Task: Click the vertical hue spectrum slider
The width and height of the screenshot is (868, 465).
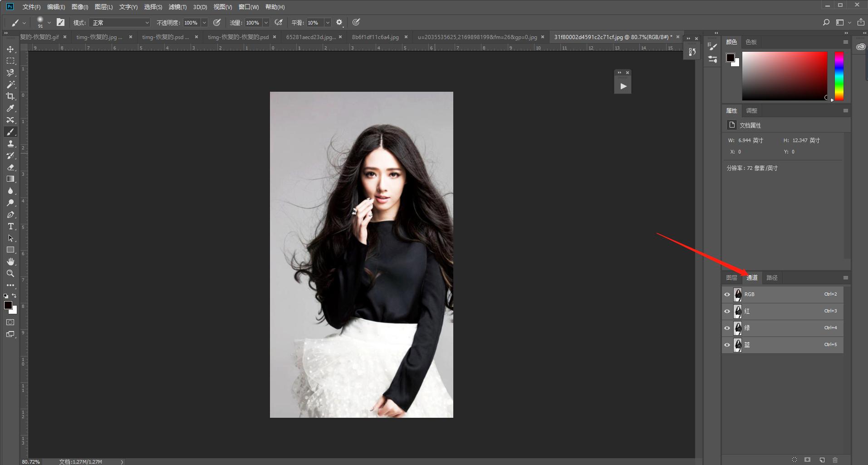Action: (839, 76)
